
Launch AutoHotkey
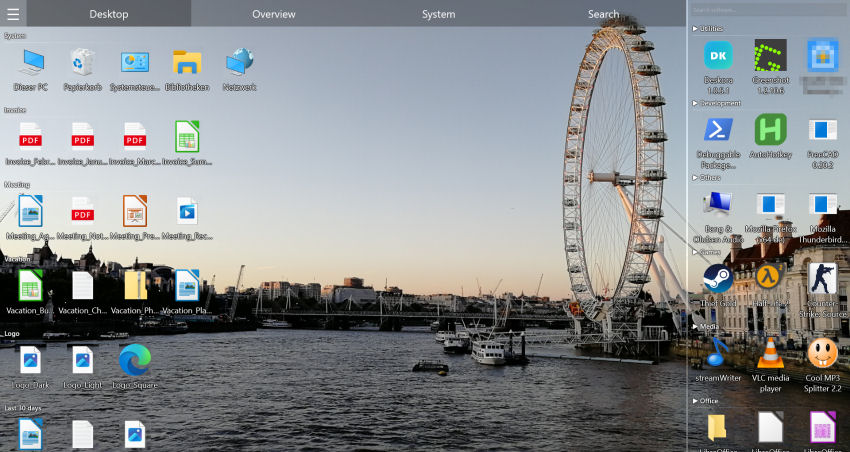click(770, 137)
